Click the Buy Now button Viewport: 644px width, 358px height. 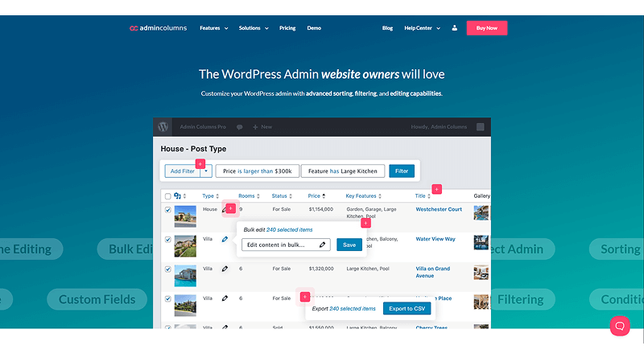tap(486, 28)
